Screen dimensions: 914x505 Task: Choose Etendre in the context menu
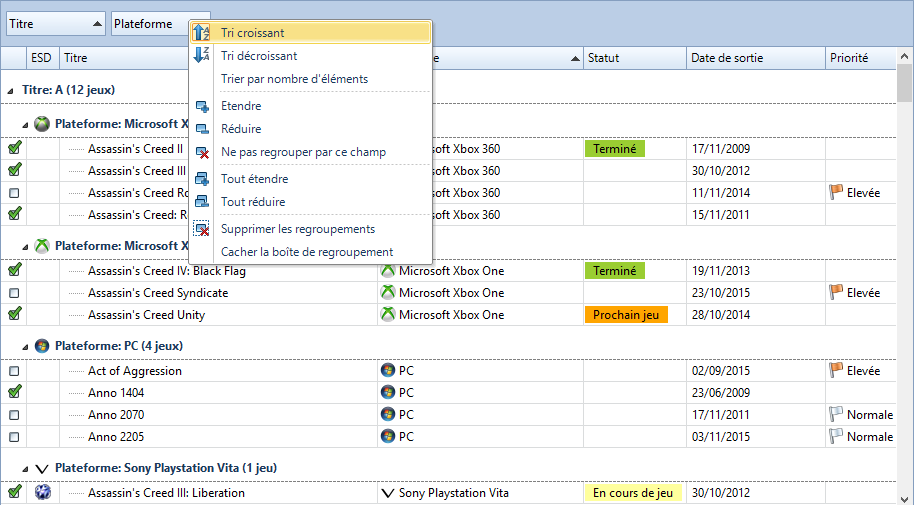(x=311, y=106)
